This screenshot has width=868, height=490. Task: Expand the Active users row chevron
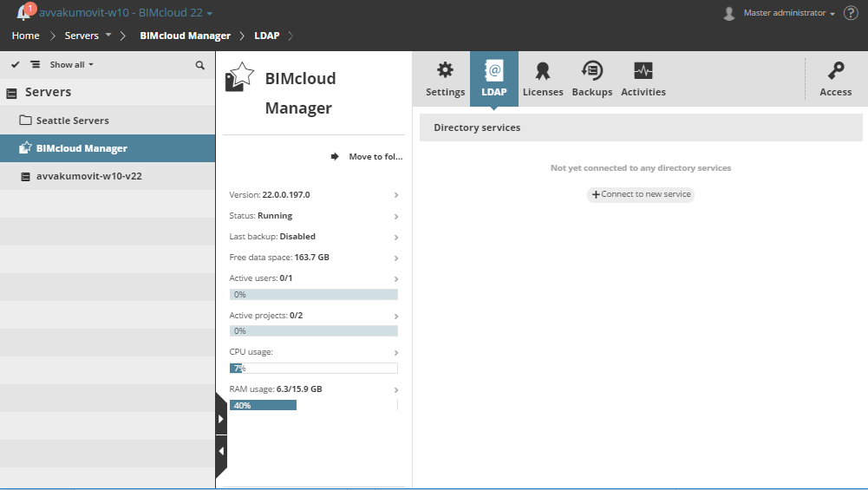click(396, 279)
